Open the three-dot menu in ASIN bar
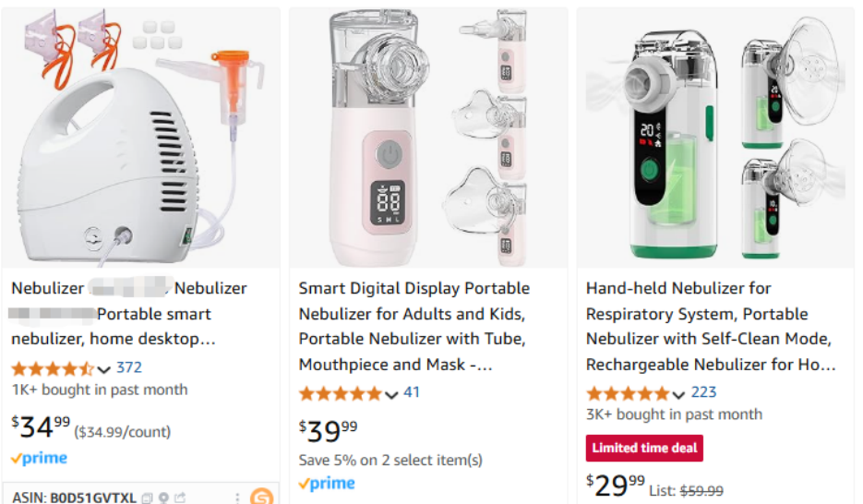 tap(237, 498)
